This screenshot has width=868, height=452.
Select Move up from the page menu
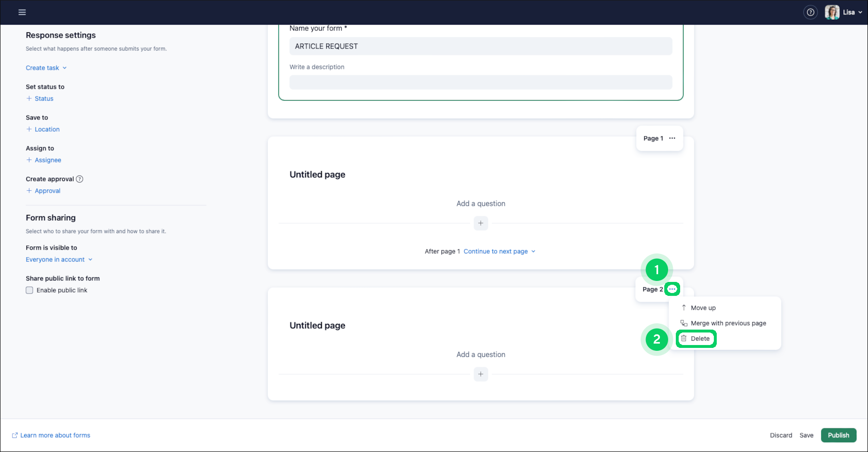point(703,307)
